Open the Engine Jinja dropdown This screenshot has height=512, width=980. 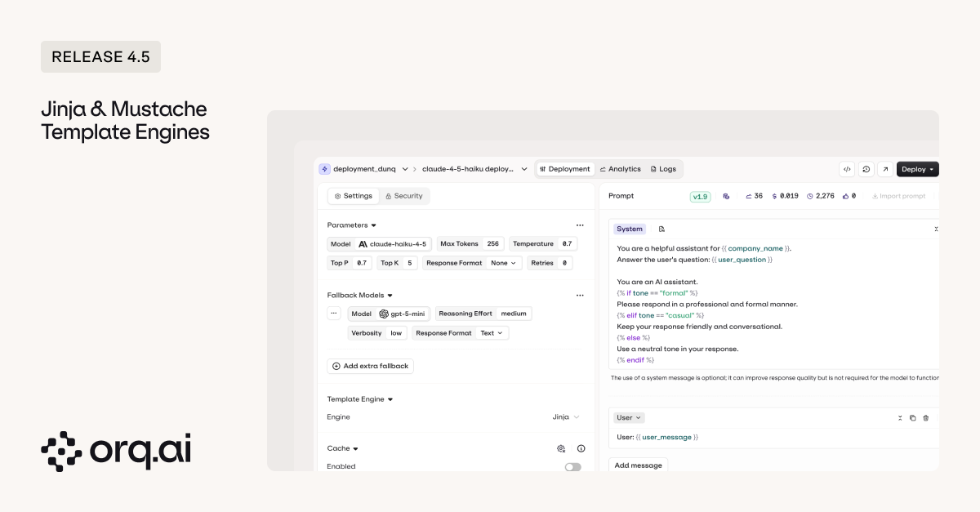click(566, 417)
